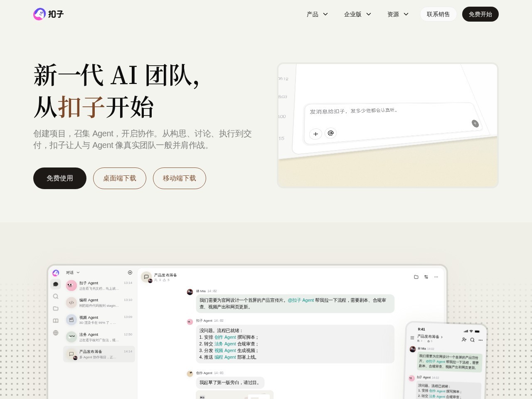Click the 移动端下载 button
This screenshot has width=532, height=399.
coord(180,178)
